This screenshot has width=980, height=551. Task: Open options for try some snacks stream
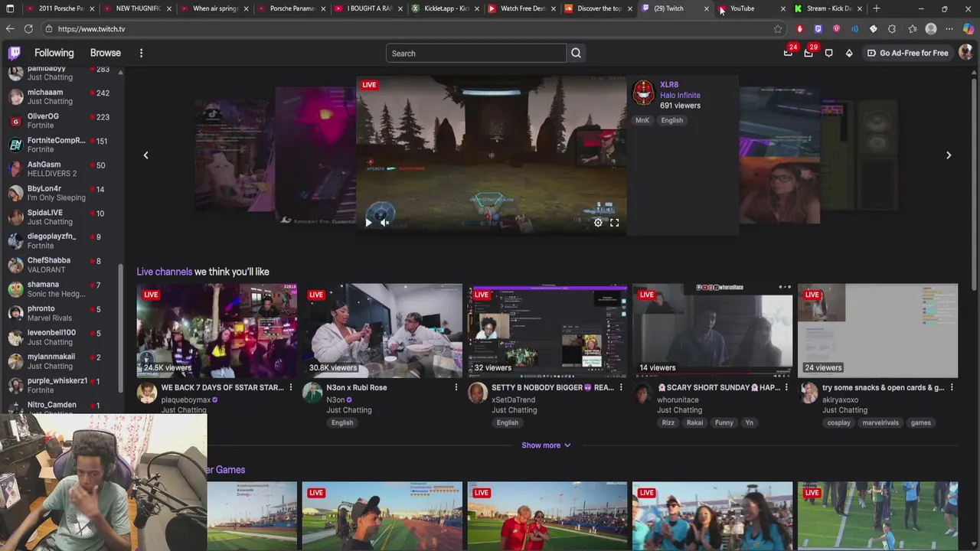[952, 388]
